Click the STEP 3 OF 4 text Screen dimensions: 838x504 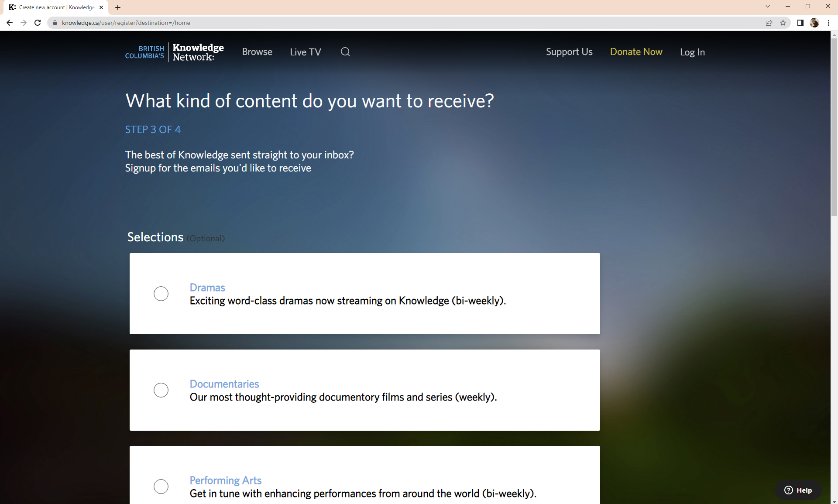point(153,130)
